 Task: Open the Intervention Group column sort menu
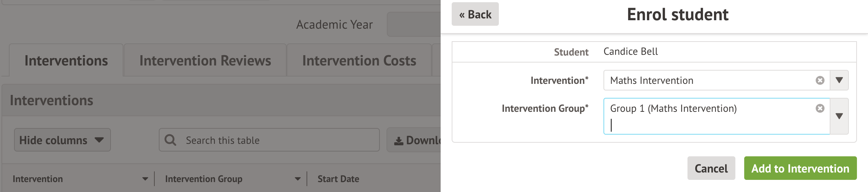pyautogui.click(x=298, y=179)
